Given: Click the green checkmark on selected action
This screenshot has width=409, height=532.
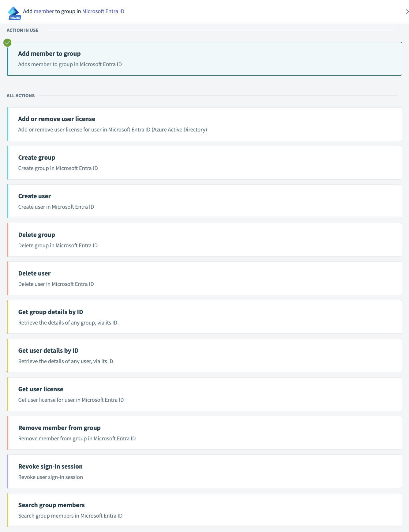Looking at the screenshot, I should tap(7, 43).
